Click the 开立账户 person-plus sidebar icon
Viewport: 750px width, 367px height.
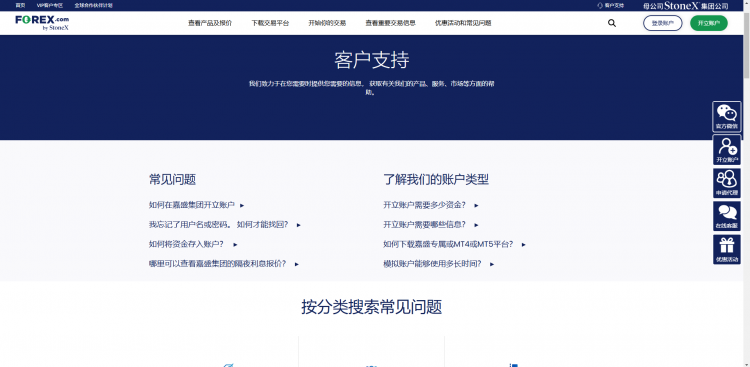pos(727,150)
